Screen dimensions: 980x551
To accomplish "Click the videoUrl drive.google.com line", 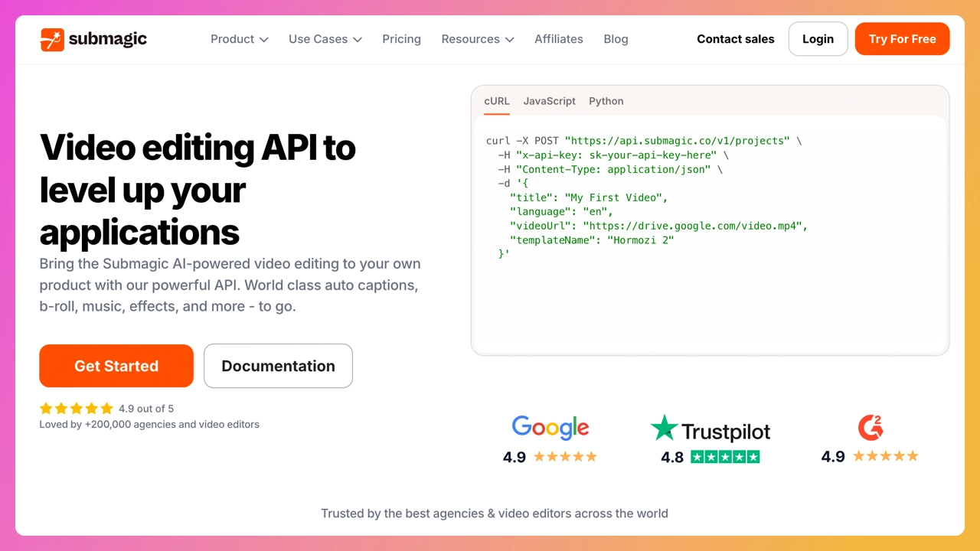I will (x=659, y=226).
